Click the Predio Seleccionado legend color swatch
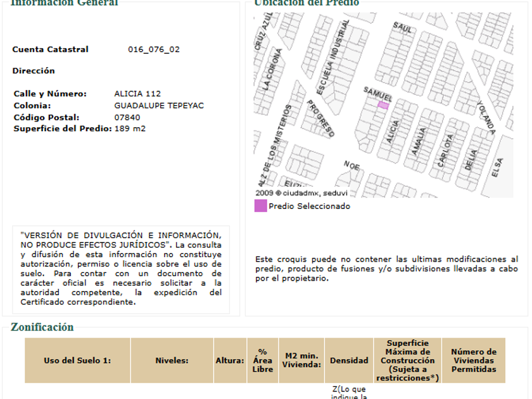 pyautogui.click(x=260, y=206)
